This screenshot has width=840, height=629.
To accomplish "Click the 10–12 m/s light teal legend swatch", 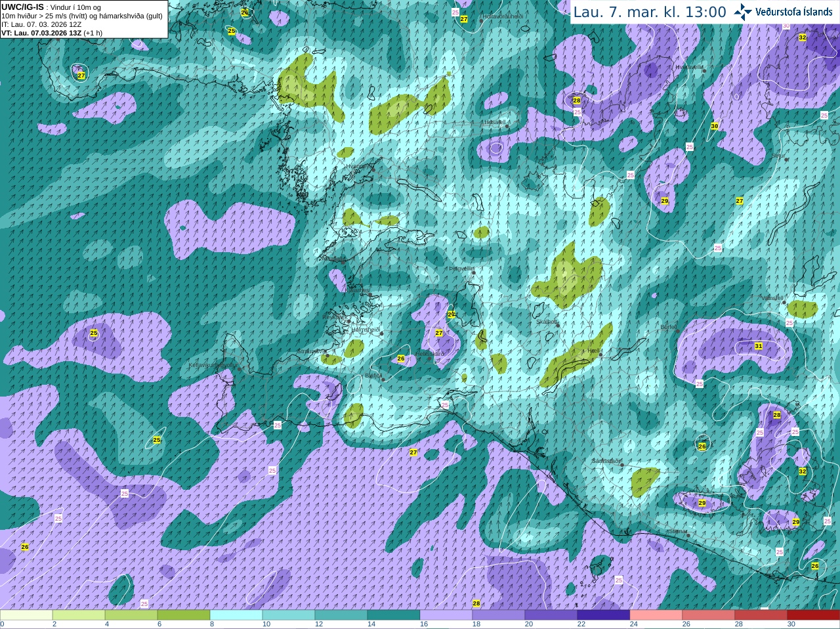I will click(x=289, y=615).
